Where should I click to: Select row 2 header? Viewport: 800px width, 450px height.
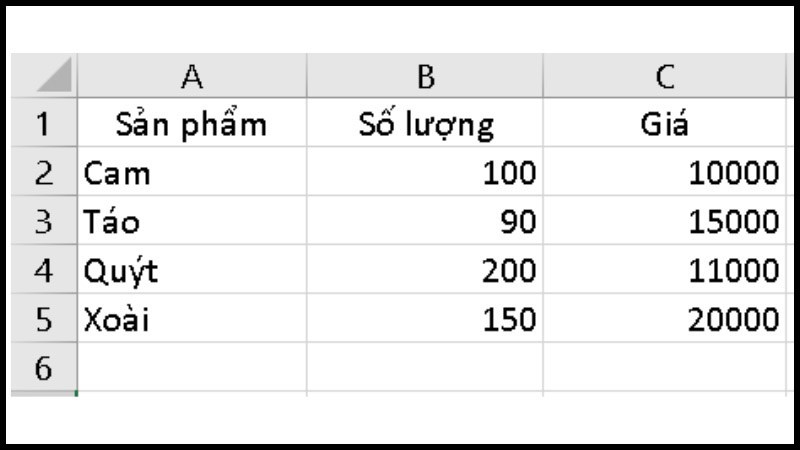pos(44,171)
